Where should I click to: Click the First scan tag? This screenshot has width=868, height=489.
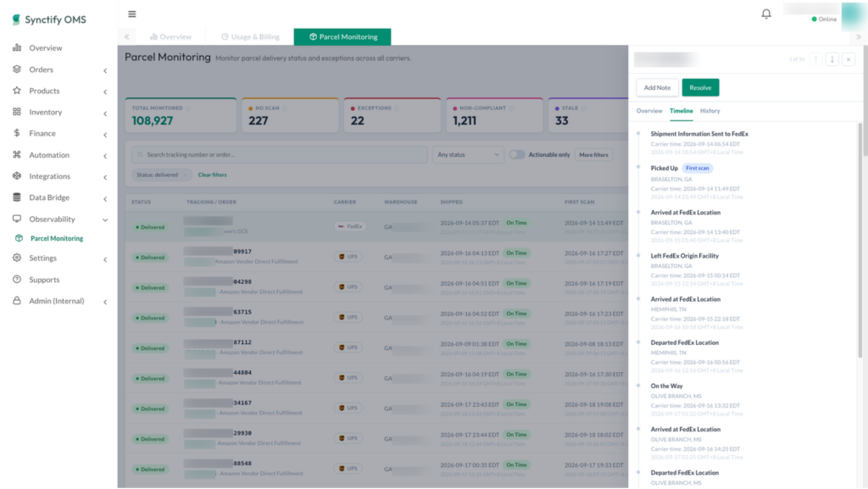click(697, 168)
